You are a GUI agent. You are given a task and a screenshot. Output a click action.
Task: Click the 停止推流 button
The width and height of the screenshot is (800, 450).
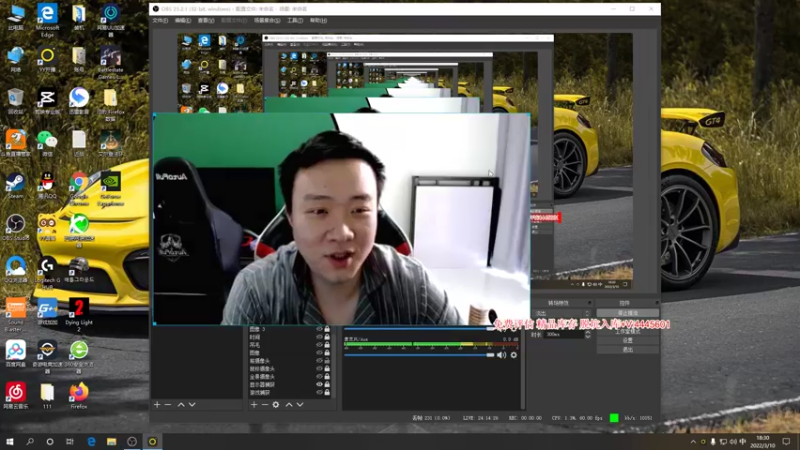tap(628, 313)
